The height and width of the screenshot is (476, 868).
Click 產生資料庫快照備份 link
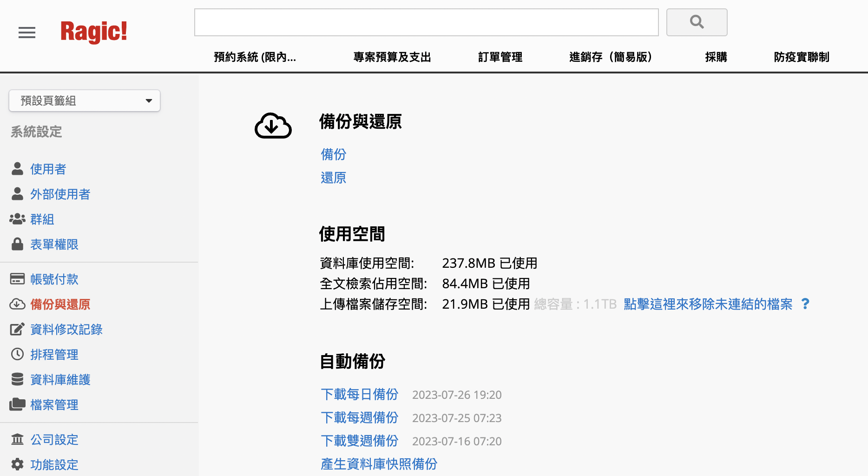tap(379, 464)
